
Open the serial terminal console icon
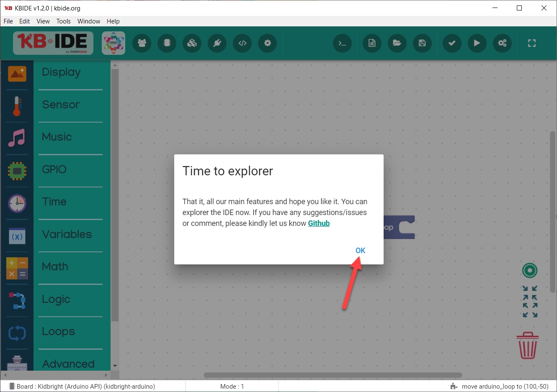tap(342, 43)
